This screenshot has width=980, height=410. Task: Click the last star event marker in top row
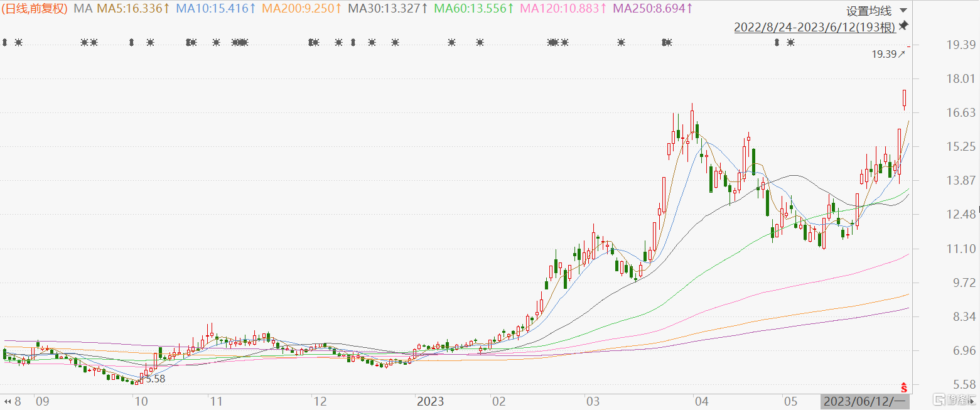coord(791,43)
